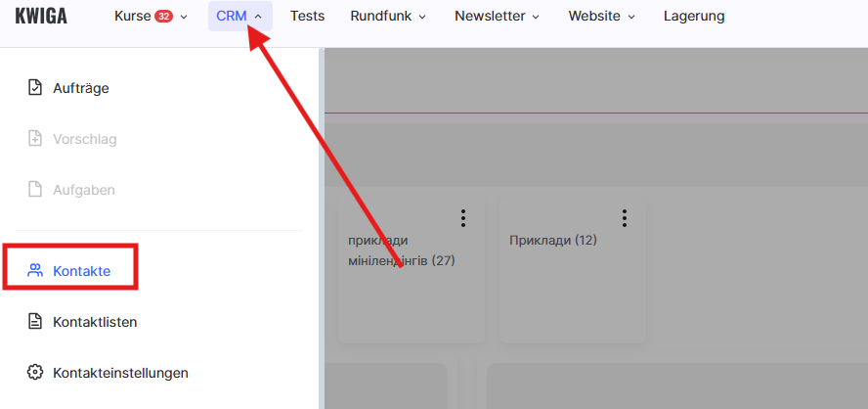Click the Kontakteinstellungen gear icon
868x409 pixels.
click(35, 373)
